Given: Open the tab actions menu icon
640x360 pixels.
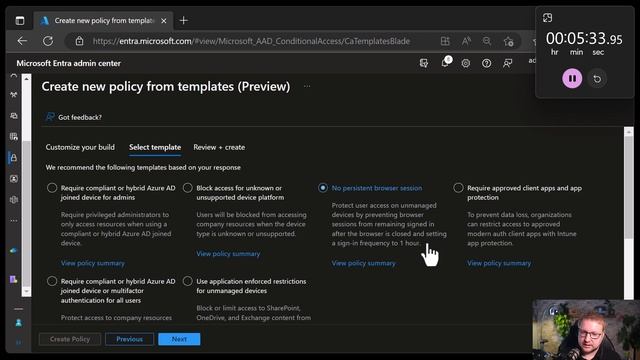Looking at the screenshot, I should tap(20, 20).
